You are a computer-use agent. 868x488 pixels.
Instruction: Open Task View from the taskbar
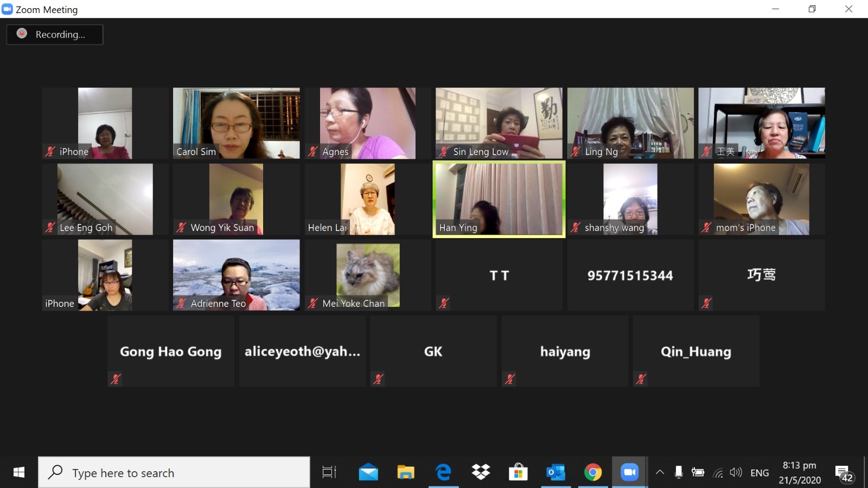(x=329, y=473)
